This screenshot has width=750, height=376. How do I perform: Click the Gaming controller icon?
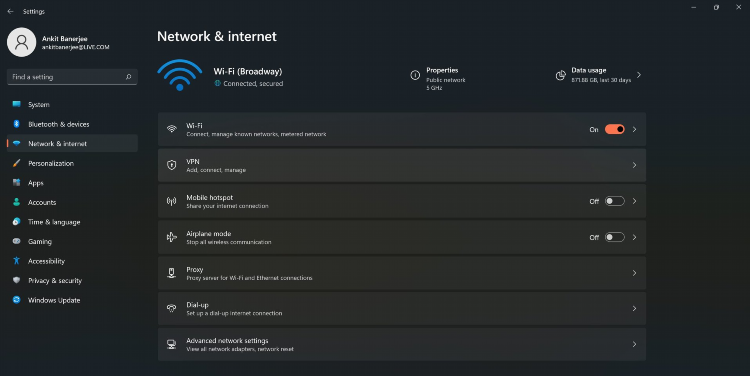tap(17, 241)
